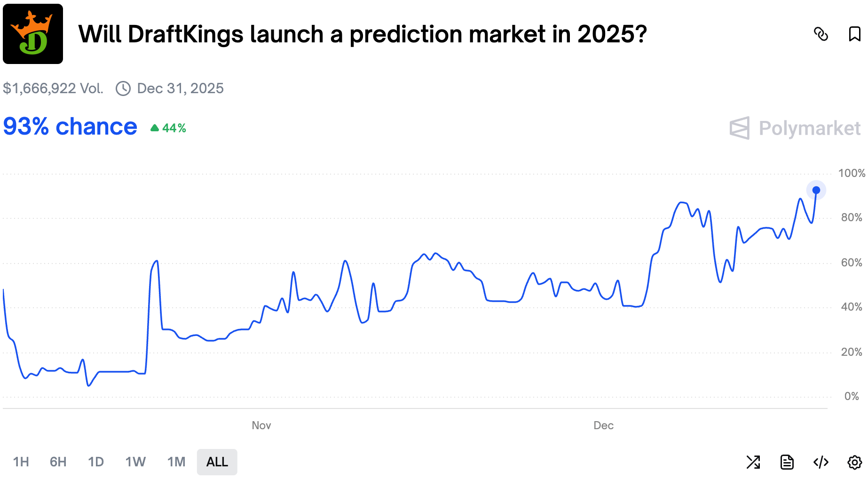Open the embed code icon
868x480 pixels.
tap(821, 462)
